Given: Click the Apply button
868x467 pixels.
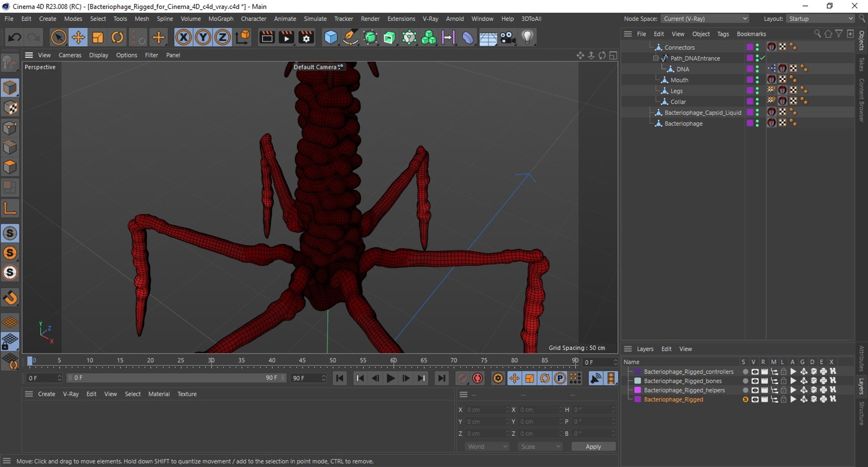Looking at the screenshot, I should coord(593,447).
